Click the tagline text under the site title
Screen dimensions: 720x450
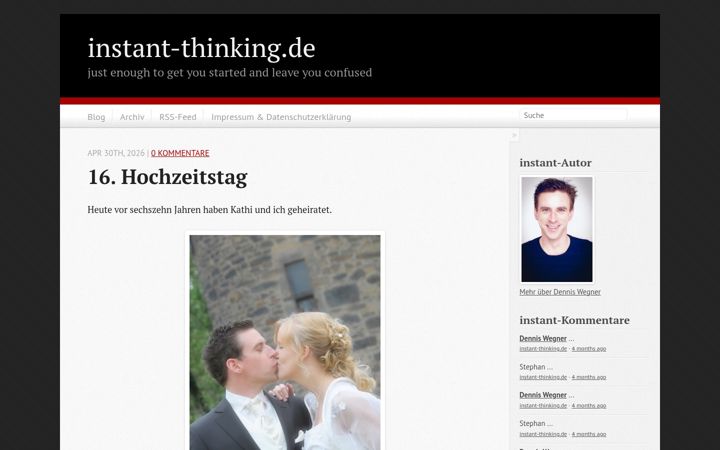(230, 73)
